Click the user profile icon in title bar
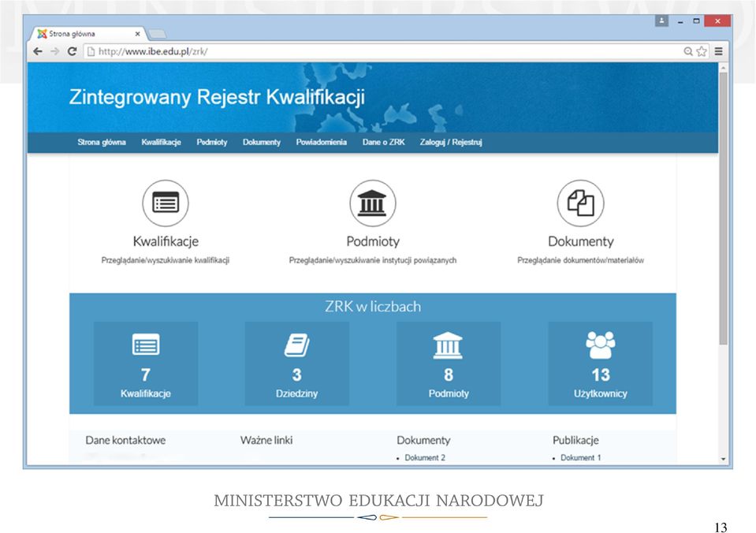Viewport: 756px width, 533px height. click(661, 20)
